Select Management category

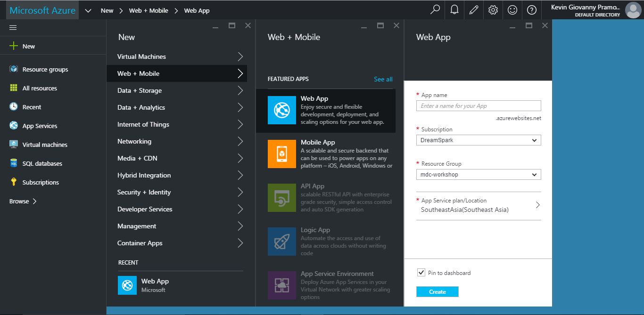pos(176,226)
